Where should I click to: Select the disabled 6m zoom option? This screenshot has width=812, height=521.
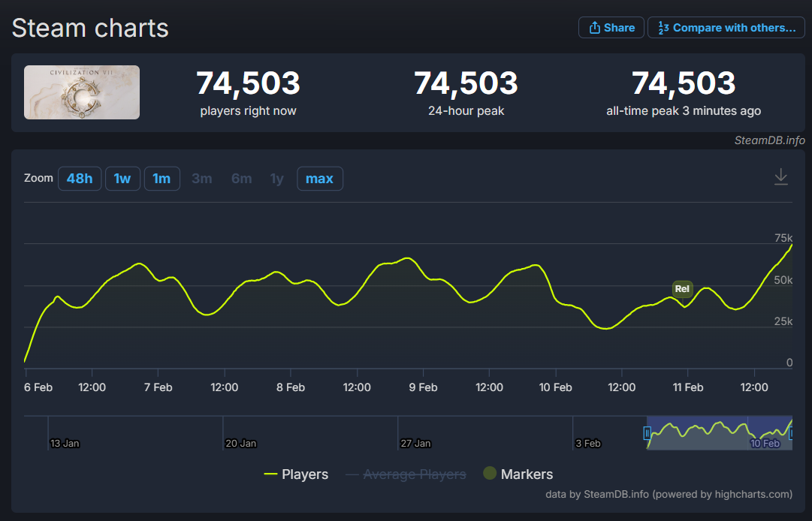241,179
